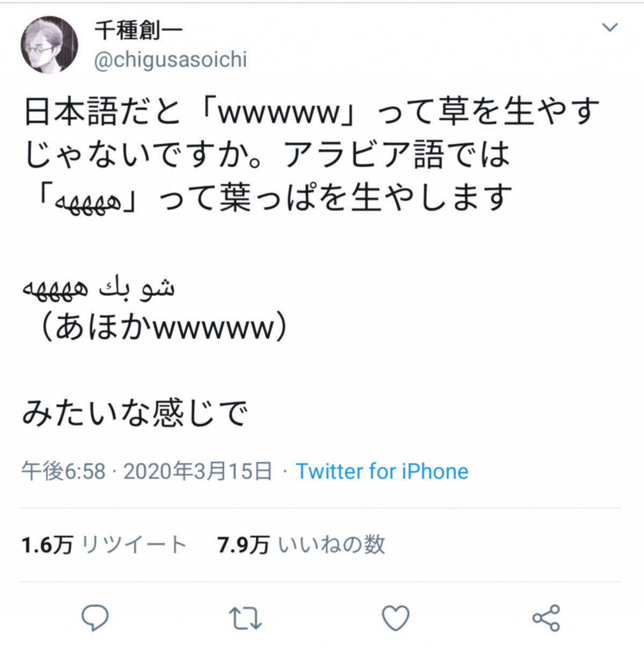Open 千種創一's profile avatar picture

click(x=49, y=44)
